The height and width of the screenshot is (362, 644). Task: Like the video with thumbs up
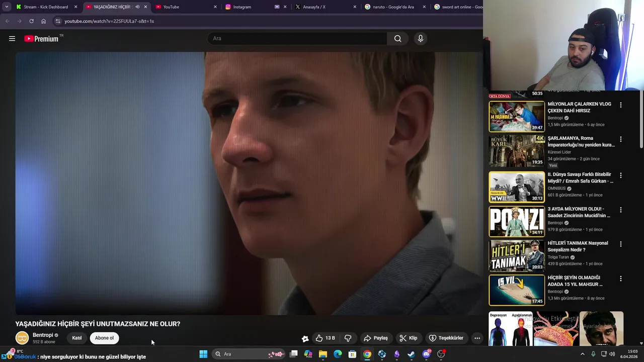(325, 338)
